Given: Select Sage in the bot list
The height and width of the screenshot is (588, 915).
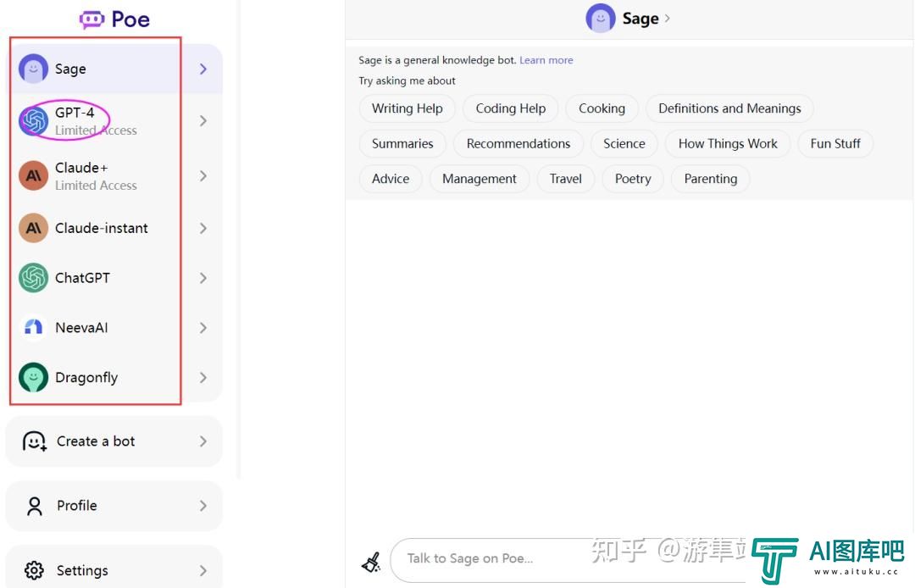Looking at the screenshot, I should pos(114,69).
